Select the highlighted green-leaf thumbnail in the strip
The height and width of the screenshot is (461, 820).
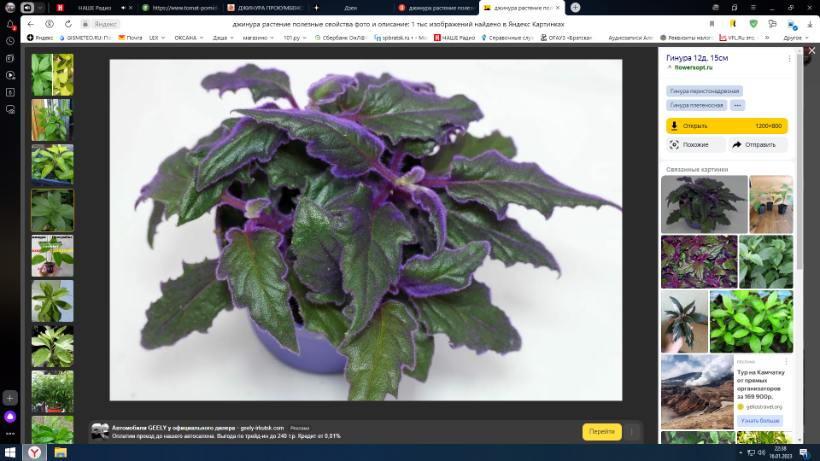(x=52, y=210)
